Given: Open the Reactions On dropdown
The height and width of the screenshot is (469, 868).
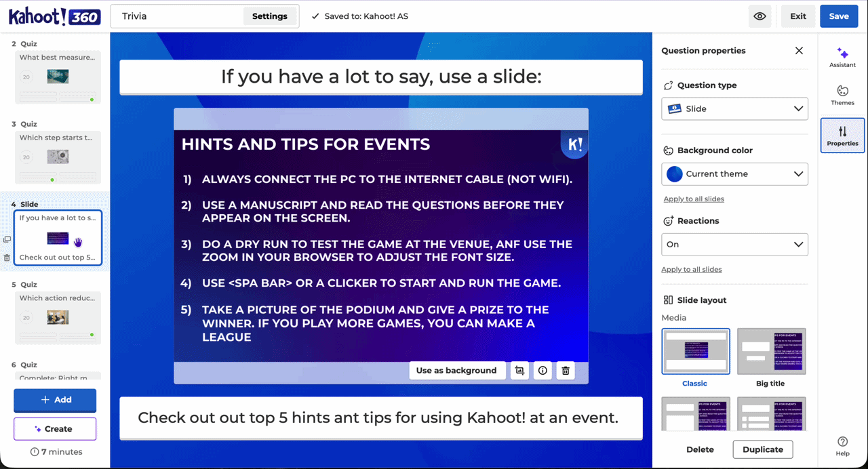Looking at the screenshot, I should [734, 245].
